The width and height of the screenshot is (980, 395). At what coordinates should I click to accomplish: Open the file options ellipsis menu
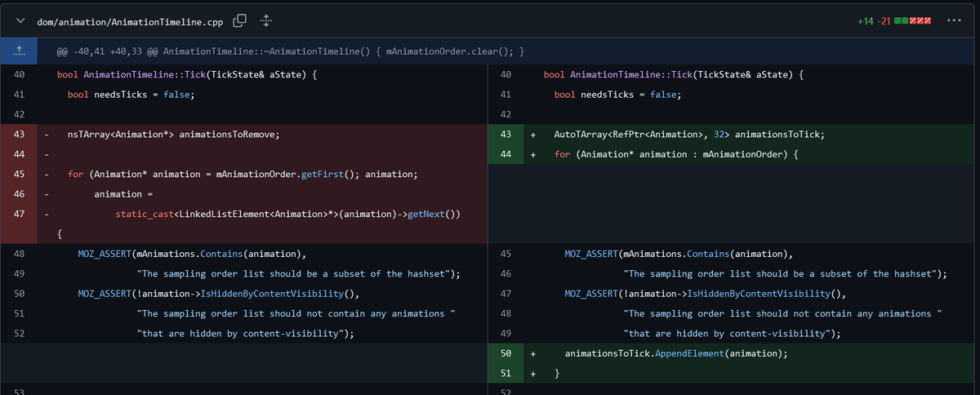point(955,20)
